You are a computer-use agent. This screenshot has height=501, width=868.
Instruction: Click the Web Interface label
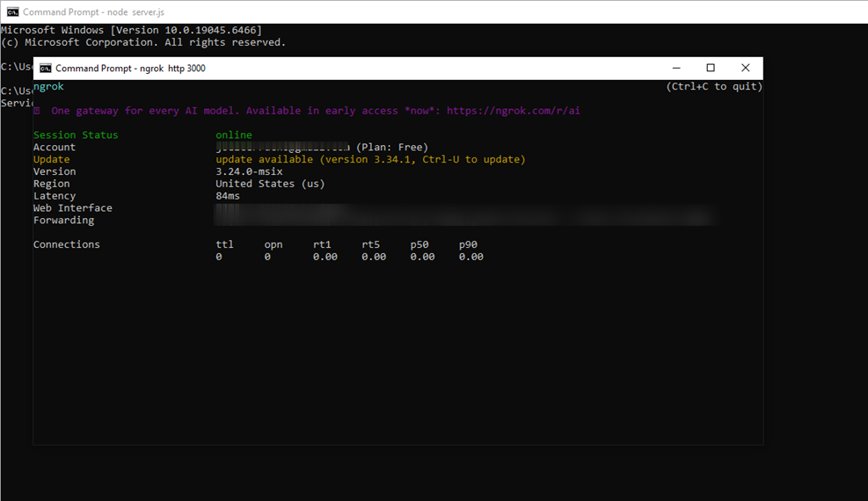point(73,208)
